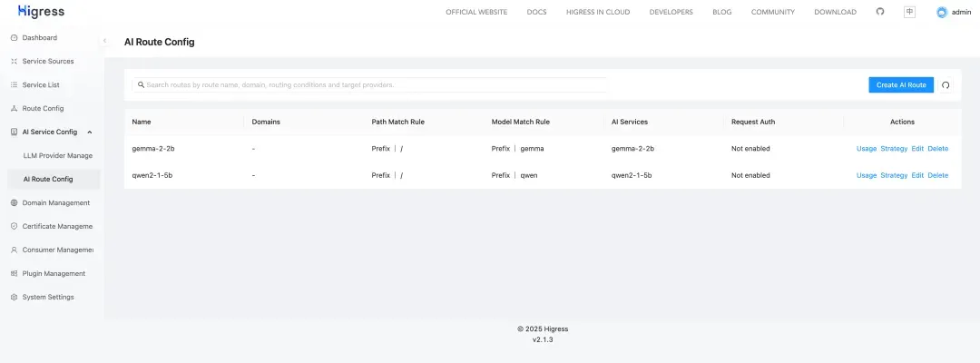Click the Certificate Management shield icon
980x363 pixels.
pos(14,226)
